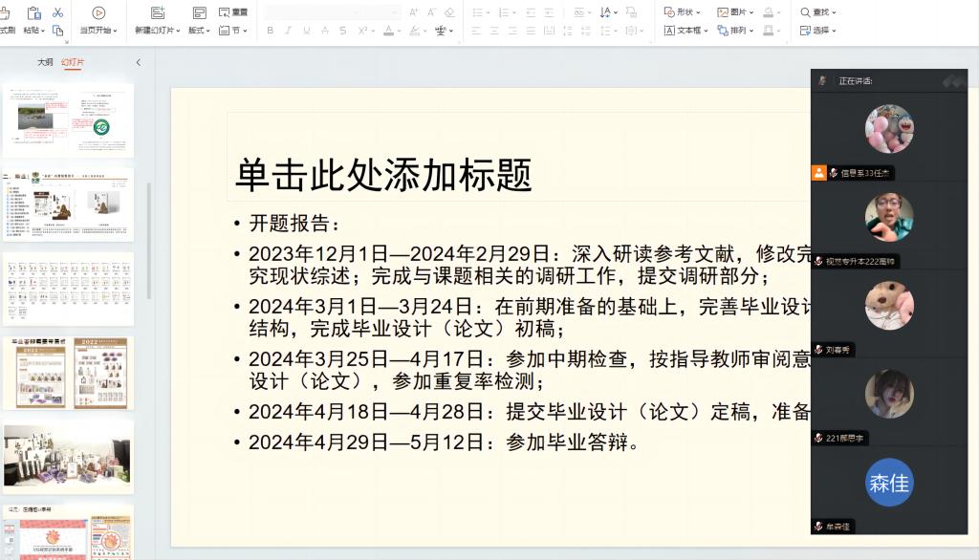Click the New Slide (新建幻灯片) icon
The height and width of the screenshot is (560, 979).
click(x=158, y=13)
